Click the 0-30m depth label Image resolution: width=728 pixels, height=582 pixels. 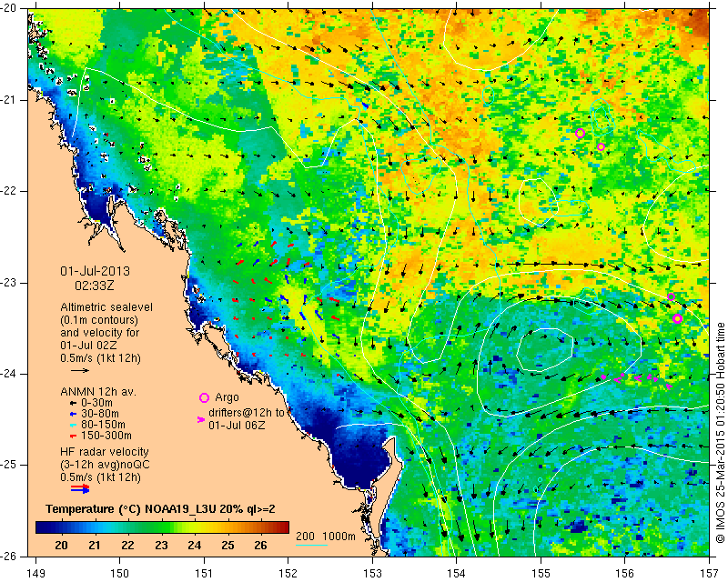(x=96, y=403)
